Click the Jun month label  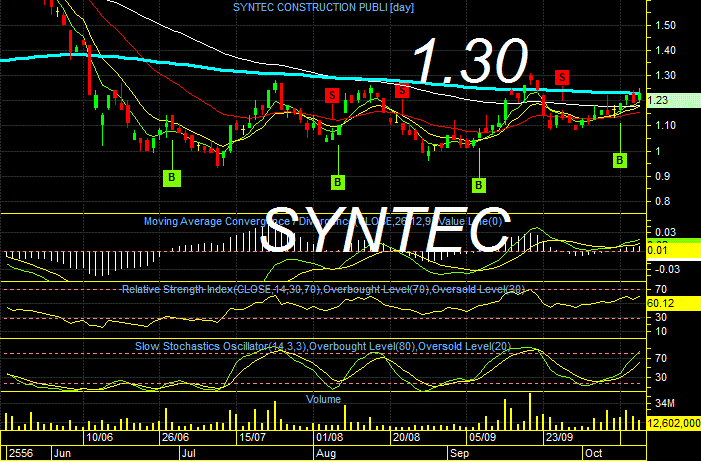pos(62,453)
